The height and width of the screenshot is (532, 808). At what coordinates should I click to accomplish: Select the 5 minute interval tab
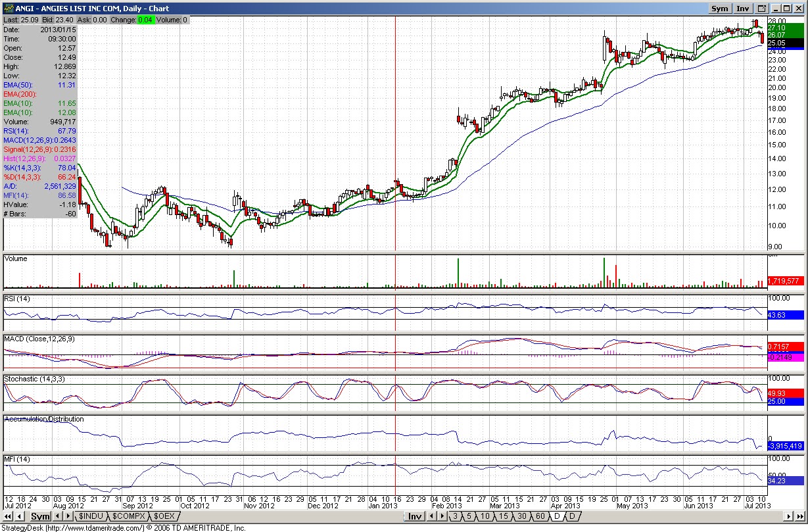tap(469, 517)
